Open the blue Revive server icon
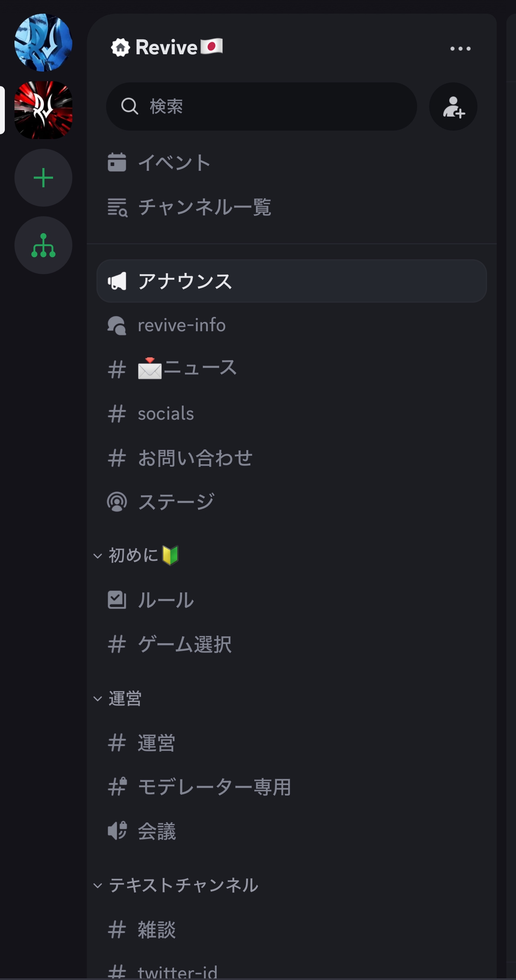Viewport: 516px width, 980px height. pyautogui.click(x=43, y=43)
